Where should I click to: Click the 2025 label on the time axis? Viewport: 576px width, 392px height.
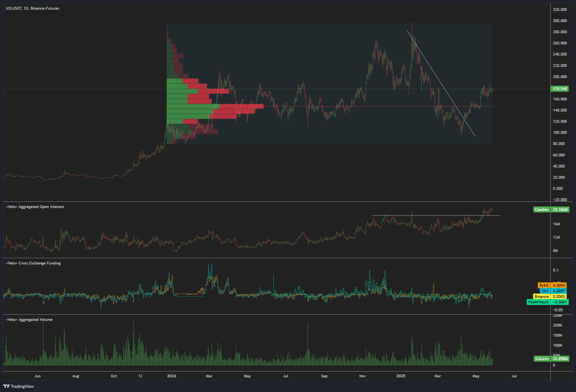point(401,376)
